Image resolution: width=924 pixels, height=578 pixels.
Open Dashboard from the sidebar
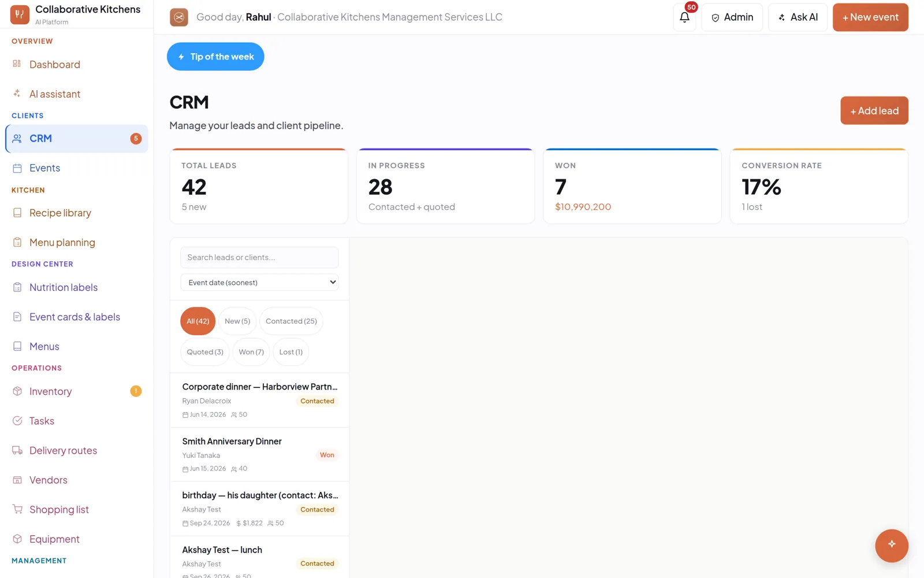(76, 64)
